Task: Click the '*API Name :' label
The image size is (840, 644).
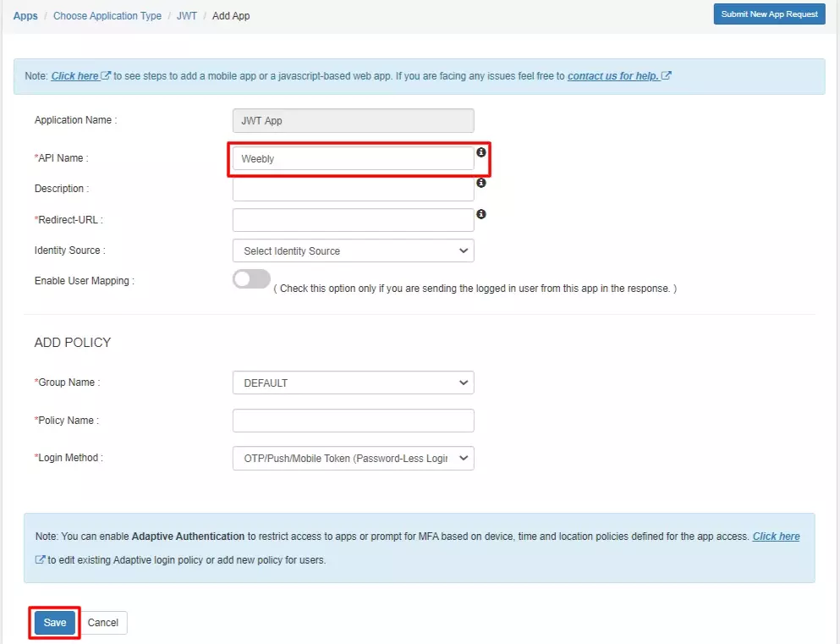Action: pos(61,158)
